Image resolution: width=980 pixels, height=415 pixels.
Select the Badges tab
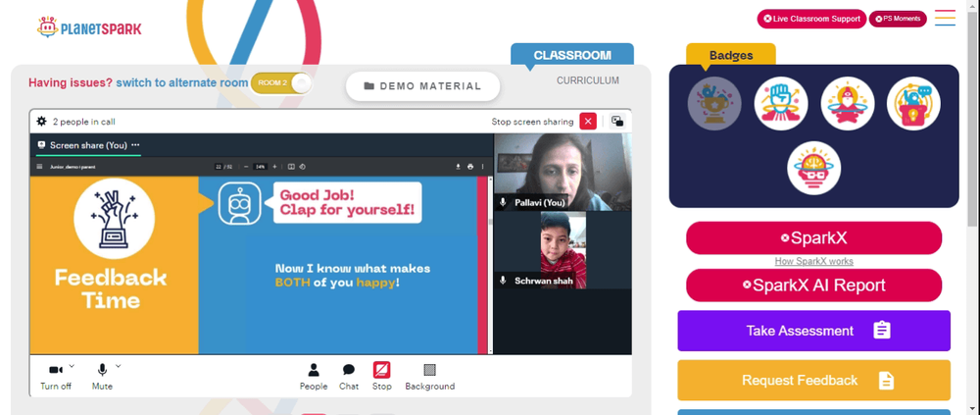[x=731, y=55]
